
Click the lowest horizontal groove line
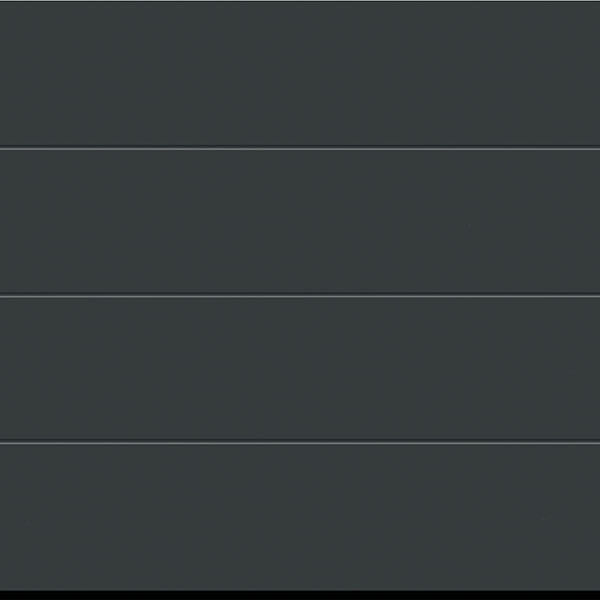(300, 440)
